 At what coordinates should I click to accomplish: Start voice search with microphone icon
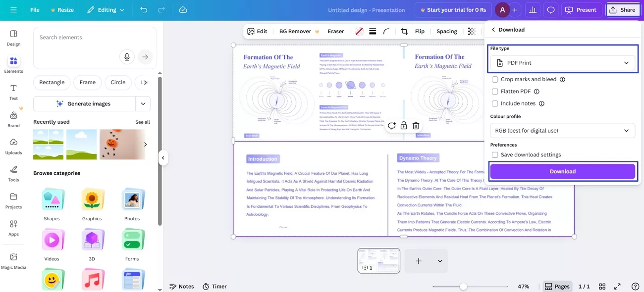127,57
